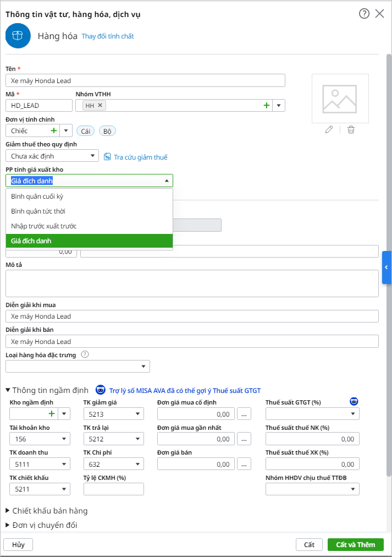392x557 pixels.
Task: Click the Tên input field
Action: point(146,81)
